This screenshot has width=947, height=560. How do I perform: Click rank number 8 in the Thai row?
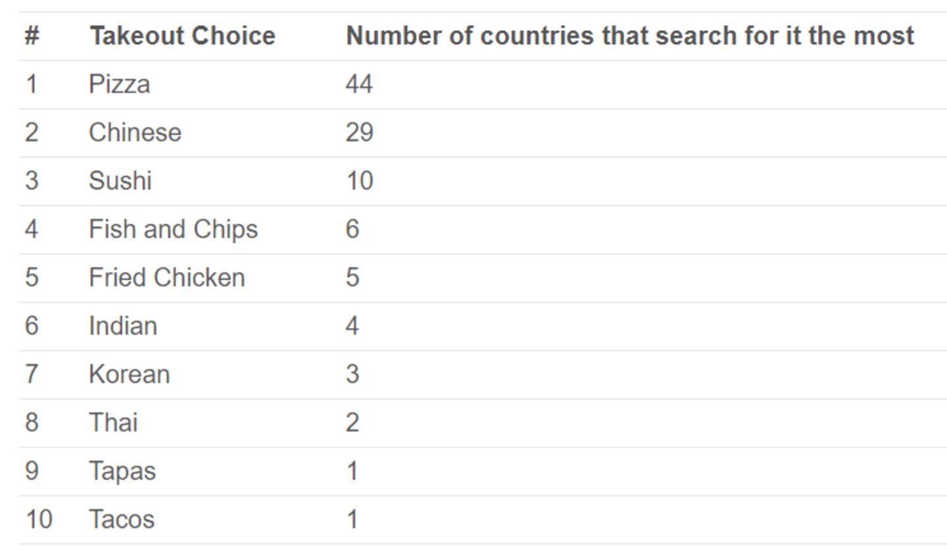click(x=32, y=423)
